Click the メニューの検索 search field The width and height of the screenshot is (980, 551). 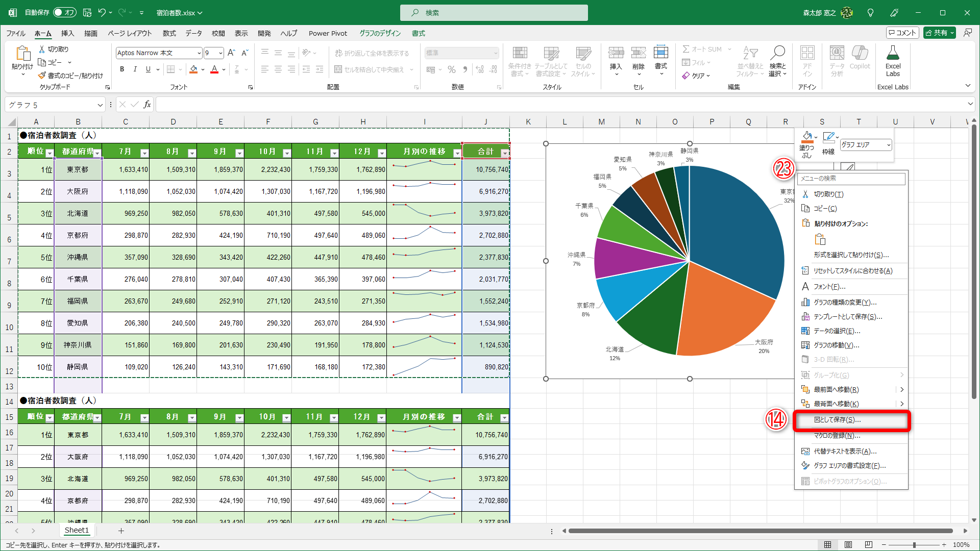coord(851,178)
